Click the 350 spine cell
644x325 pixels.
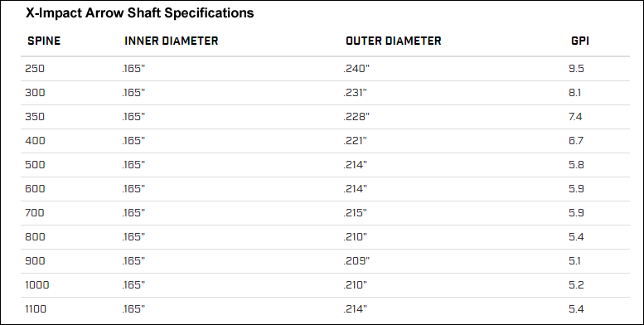pyautogui.click(x=35, y=117)
